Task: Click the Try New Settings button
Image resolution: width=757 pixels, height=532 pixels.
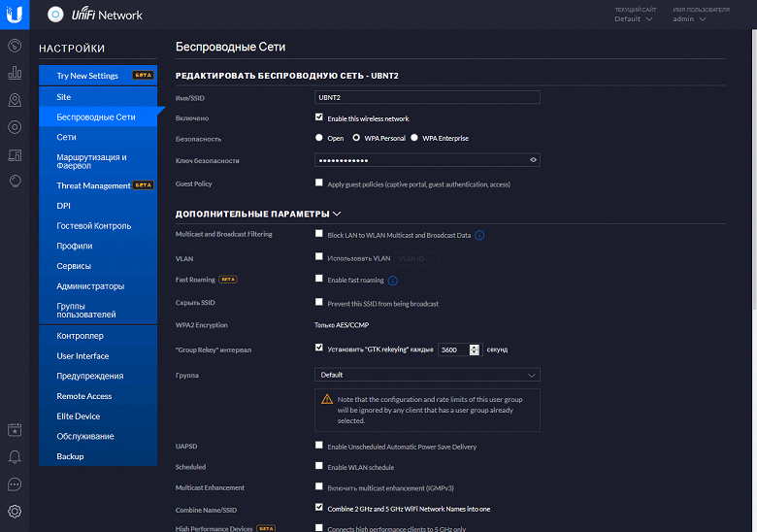Action: (98, 76)
